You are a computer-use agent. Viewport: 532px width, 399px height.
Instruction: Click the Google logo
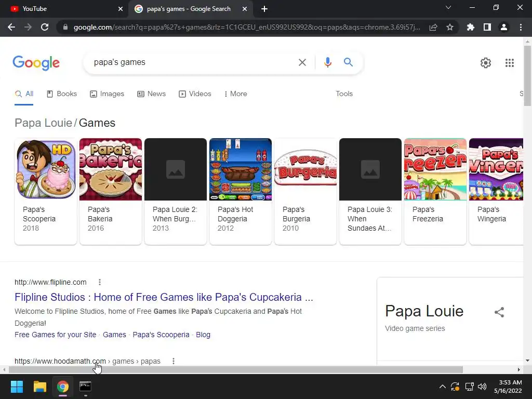pos(36,63)
